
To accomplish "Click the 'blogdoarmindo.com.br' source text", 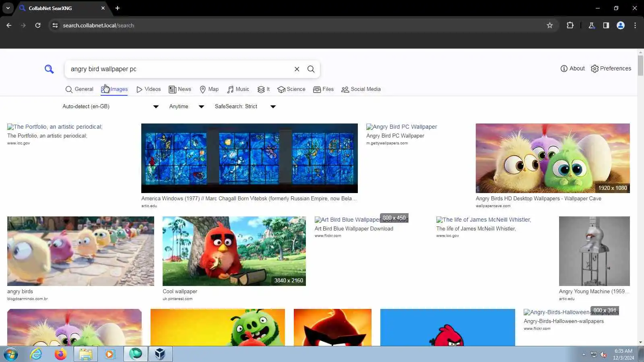I will click(27, 299).
